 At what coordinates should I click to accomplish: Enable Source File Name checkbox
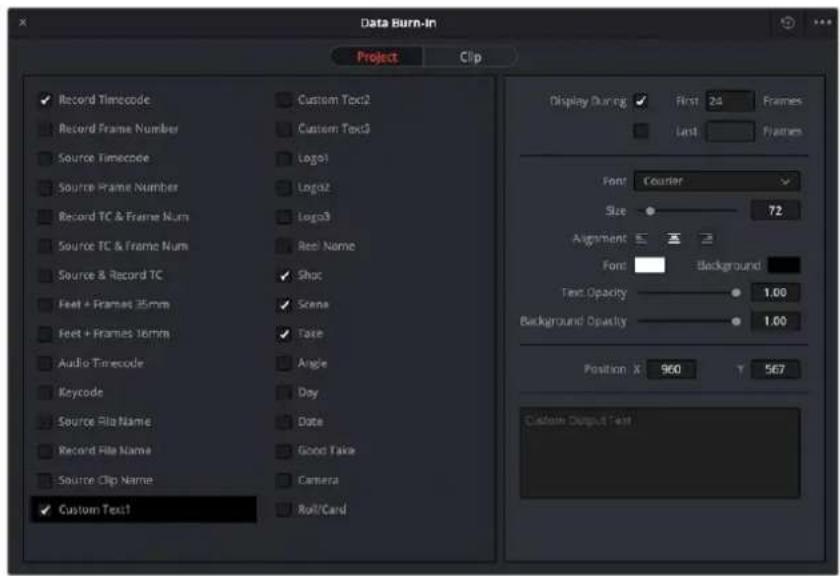(x=45, y=422)
